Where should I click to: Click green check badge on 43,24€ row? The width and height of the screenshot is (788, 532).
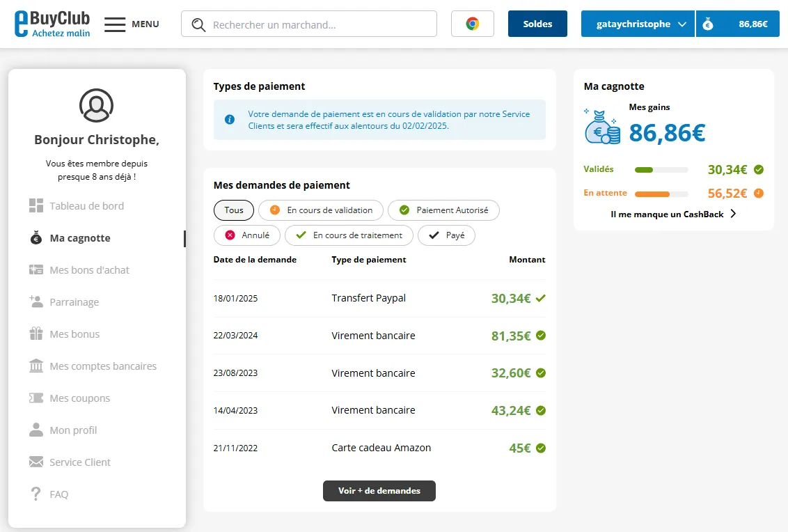point(541,410)
